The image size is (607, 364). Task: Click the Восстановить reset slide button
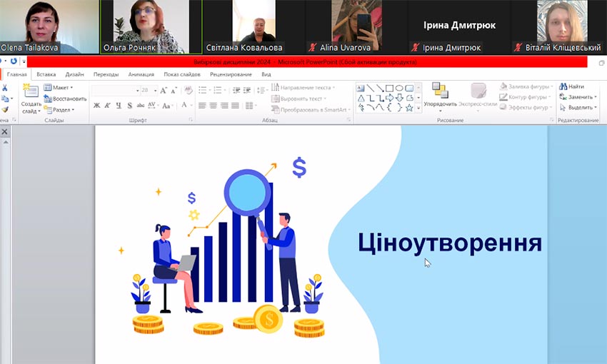[x=65, y=98]
